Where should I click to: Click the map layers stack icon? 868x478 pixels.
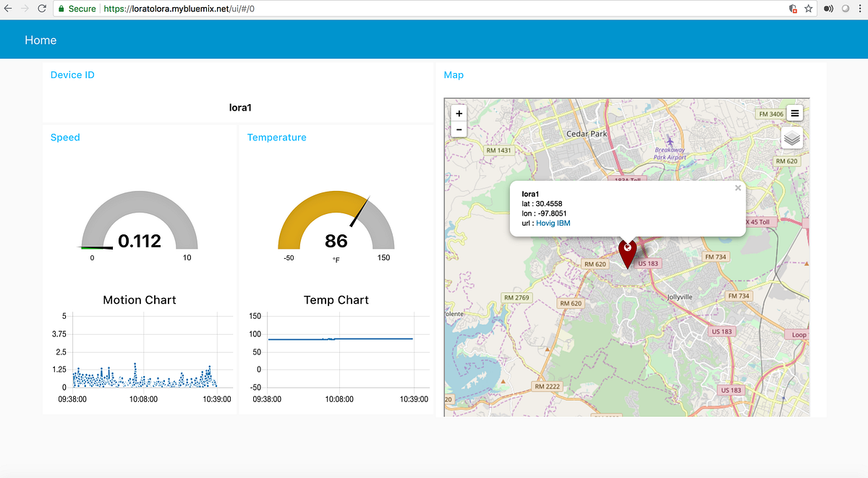tap(791, 137)
